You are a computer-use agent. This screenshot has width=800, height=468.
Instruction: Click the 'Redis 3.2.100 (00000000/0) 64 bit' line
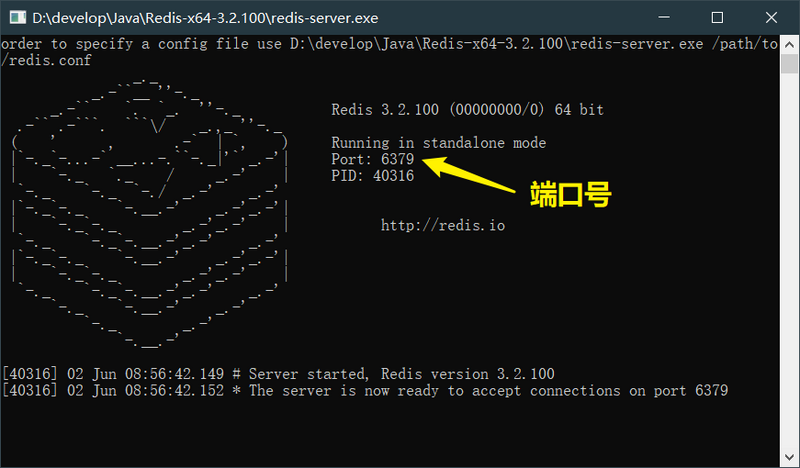click(x=467, y=110)
